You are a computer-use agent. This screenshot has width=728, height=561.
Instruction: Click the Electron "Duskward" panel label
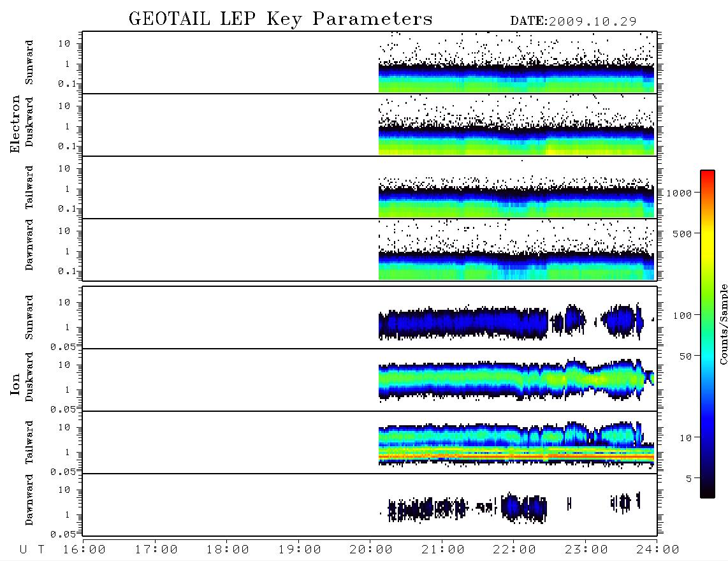tap(29, 122)
